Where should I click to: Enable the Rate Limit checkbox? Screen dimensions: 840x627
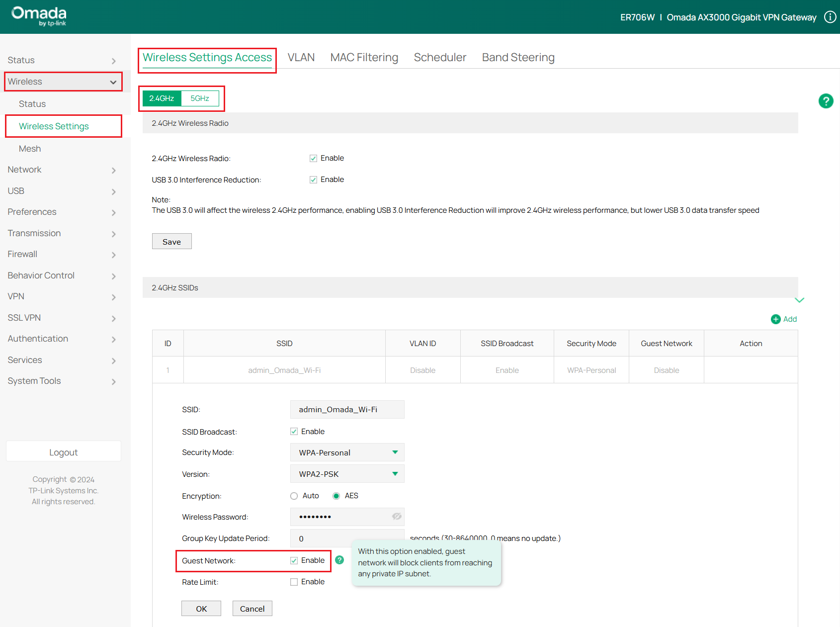(x=294, y=582)
